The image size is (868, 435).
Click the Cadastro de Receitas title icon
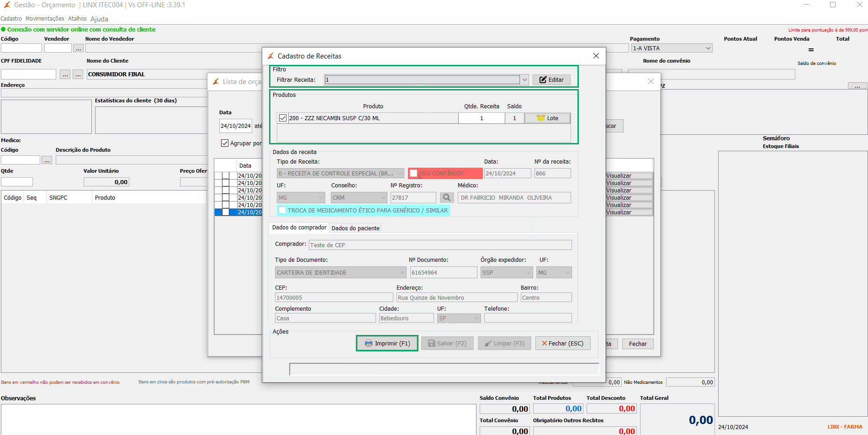coord(270,56)
